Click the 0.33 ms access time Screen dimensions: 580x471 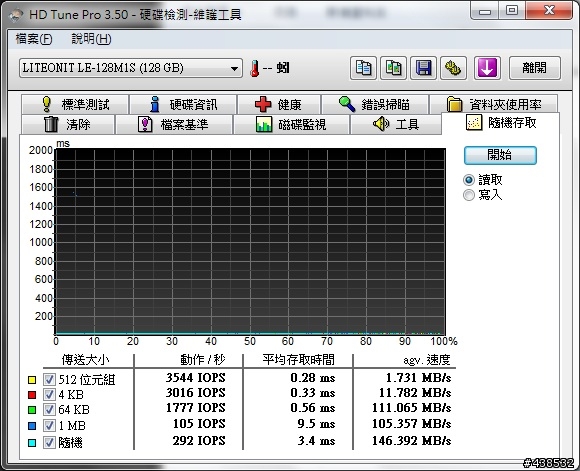click(x=313, y=393)
